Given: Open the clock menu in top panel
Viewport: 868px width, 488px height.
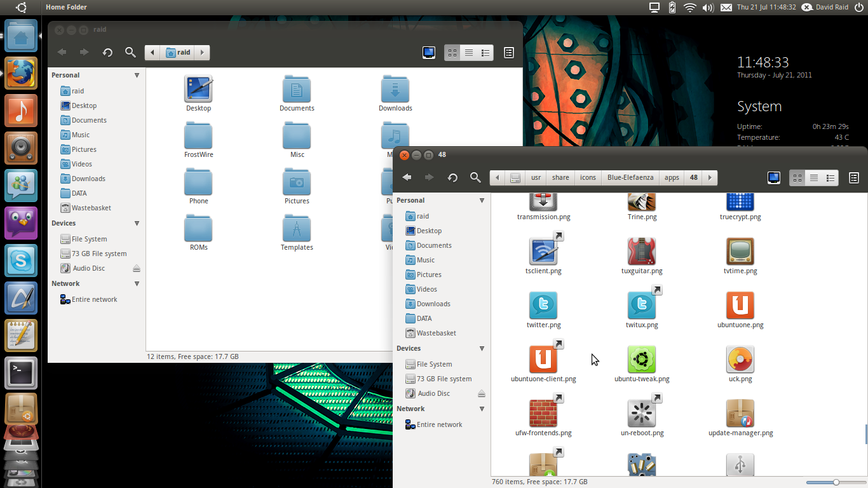Looking at the screenshot, I should 766,7.
